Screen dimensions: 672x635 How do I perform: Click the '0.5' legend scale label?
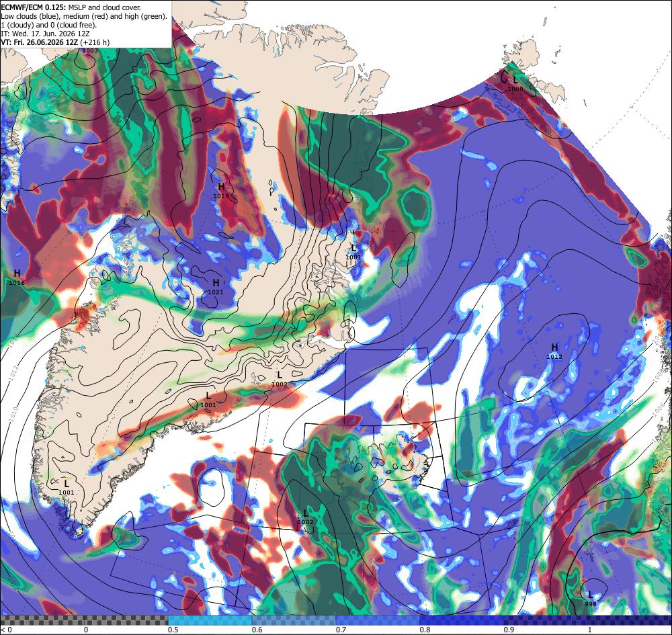point(173,630)
